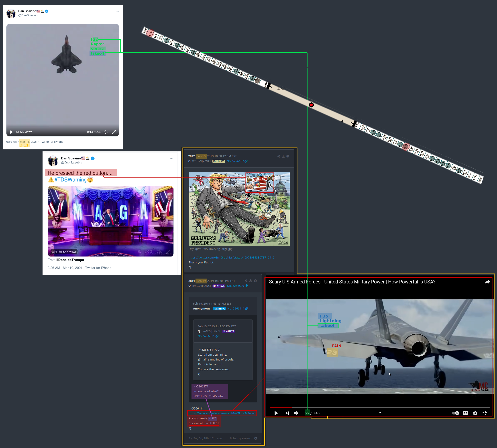Open post link 'No. 5266371'
The width and height of the screenshot is (497, 448).
(x=206, y=336)
